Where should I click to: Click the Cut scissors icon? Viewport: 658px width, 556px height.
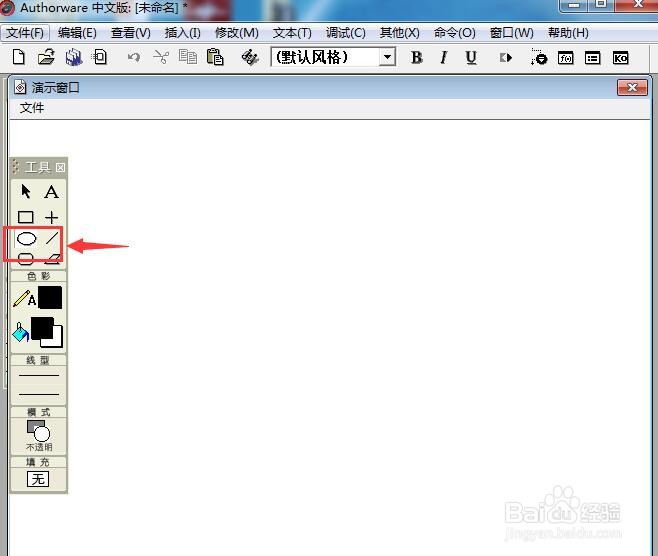coord(161,57)
